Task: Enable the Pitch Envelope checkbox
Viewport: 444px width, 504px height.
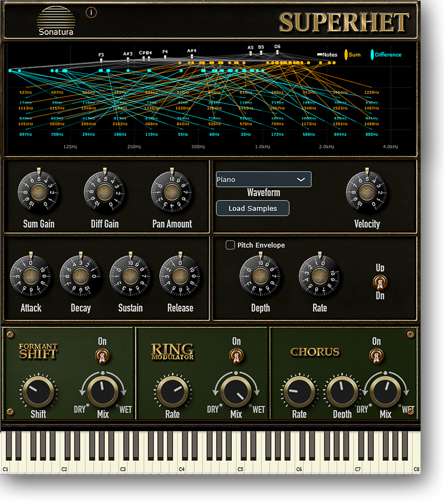Action: [x=230, y=245]
